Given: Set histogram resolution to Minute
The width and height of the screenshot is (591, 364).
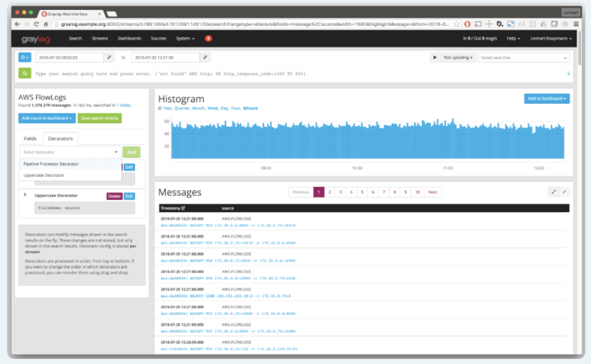Looking at the screenshot, I should point(251,108).
